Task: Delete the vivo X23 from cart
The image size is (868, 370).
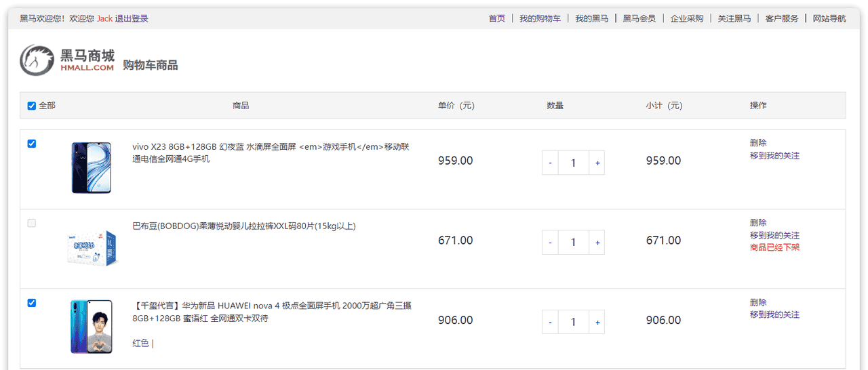Action: coord(758,143)
